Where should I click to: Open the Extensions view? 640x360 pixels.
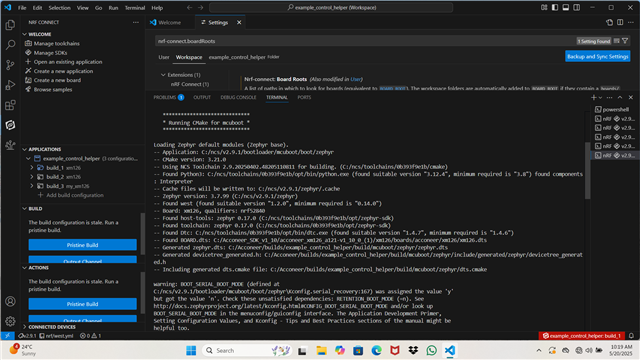pyautogui.click(x=10, y=105)
